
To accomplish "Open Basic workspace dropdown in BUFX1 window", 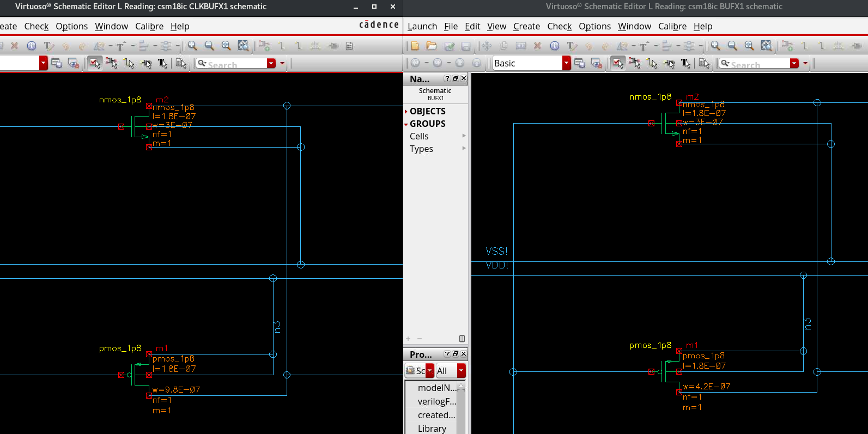I will 567,63.
